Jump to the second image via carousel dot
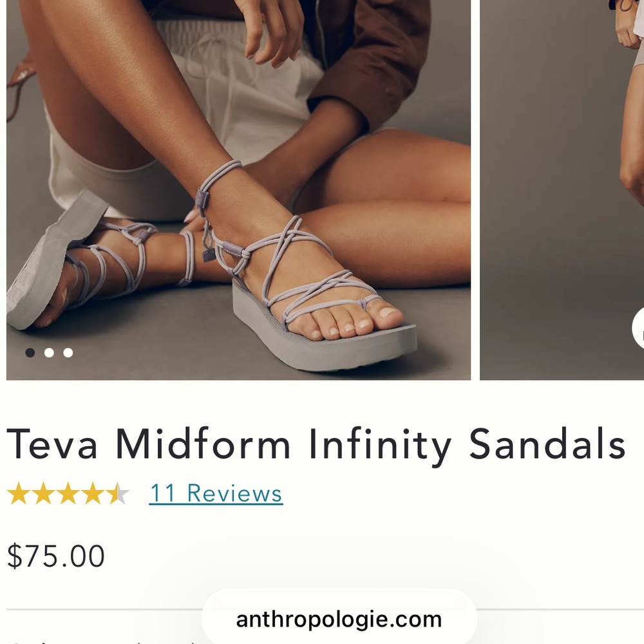 [48, 352]
